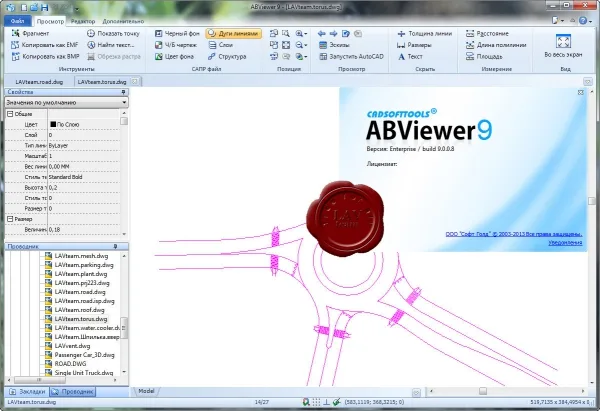Click the Толщина линии icon
The height and width of the screenshot is (411, 600).
[x=401, y=34]
